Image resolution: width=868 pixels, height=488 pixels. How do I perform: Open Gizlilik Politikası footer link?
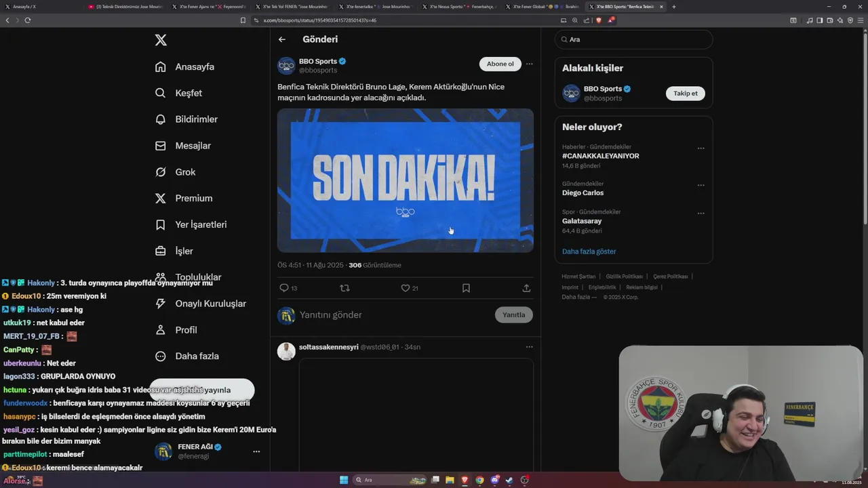tap(624, 277)
